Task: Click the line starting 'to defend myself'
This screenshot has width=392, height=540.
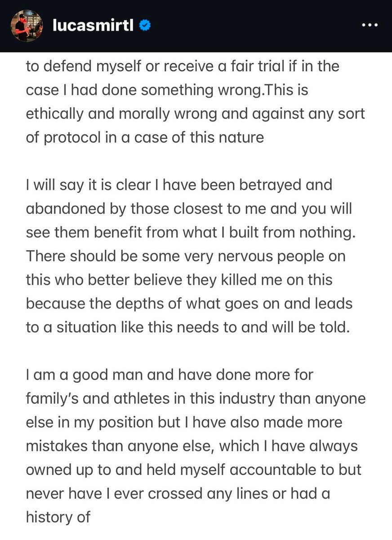Action: (182, 66)
